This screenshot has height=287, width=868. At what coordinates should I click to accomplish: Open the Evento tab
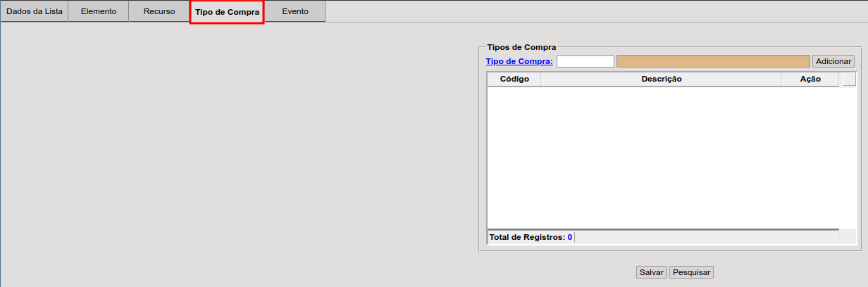coord(295,12)
